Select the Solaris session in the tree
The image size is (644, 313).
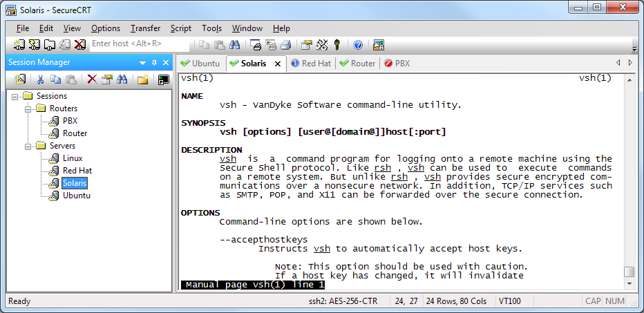(75, 183)
